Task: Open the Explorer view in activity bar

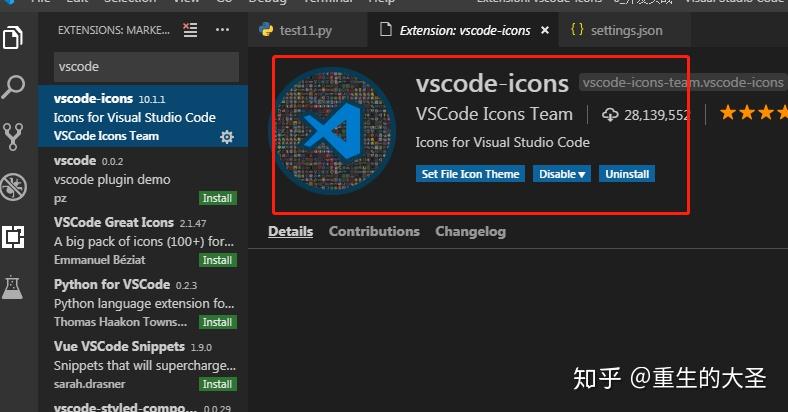Action: pos(13,37)
